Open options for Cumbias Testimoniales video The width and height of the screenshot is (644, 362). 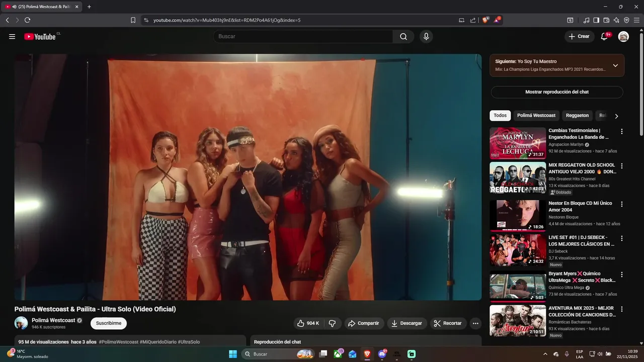pyautogui.click(x=621, y=131)
